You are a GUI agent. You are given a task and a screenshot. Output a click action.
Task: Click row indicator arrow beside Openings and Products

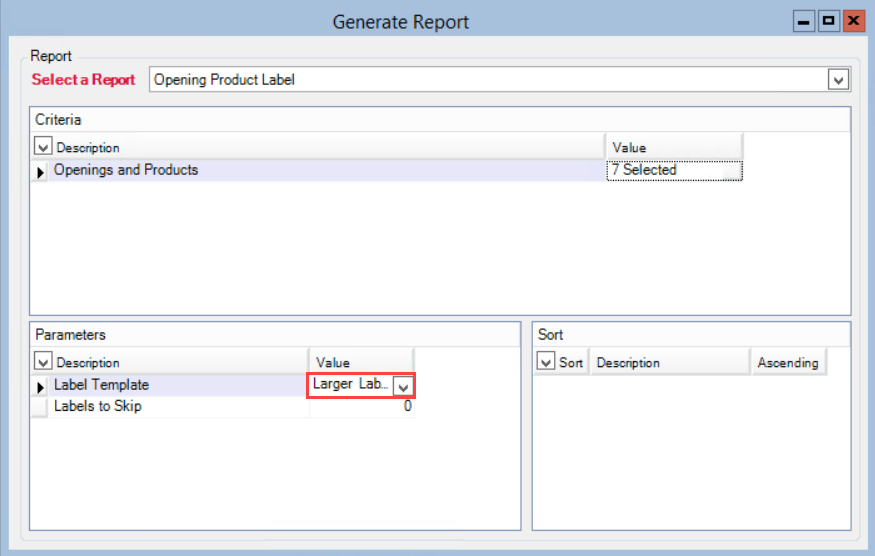pos(40,172)
